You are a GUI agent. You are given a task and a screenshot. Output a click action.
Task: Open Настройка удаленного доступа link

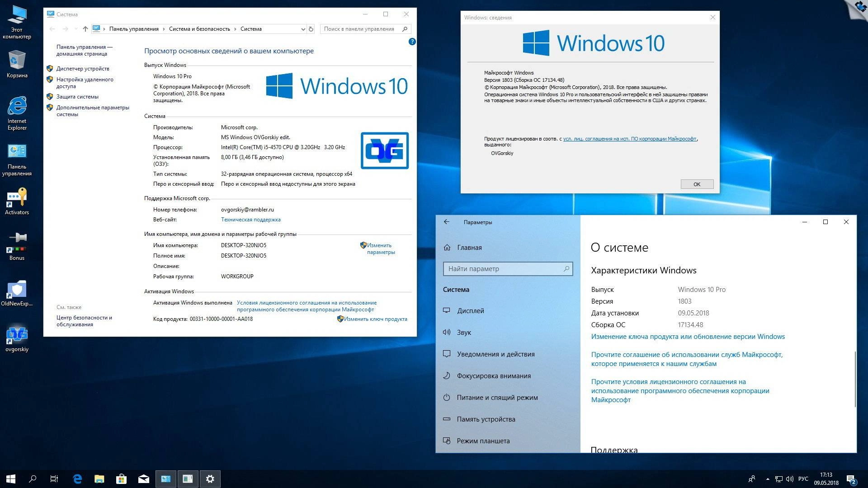point(85,83)
